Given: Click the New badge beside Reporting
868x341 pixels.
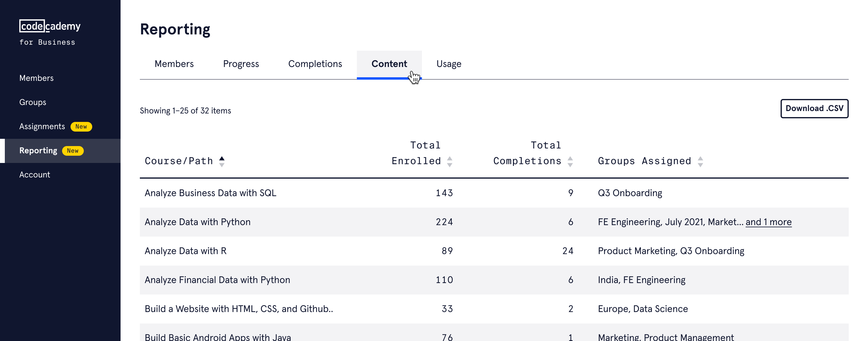Looking at the screenshot, I should coord(72,151).
